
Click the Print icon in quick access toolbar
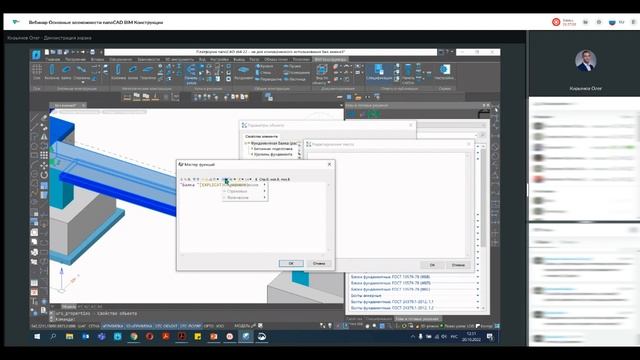pyautogui.click(x=92, y=52)
